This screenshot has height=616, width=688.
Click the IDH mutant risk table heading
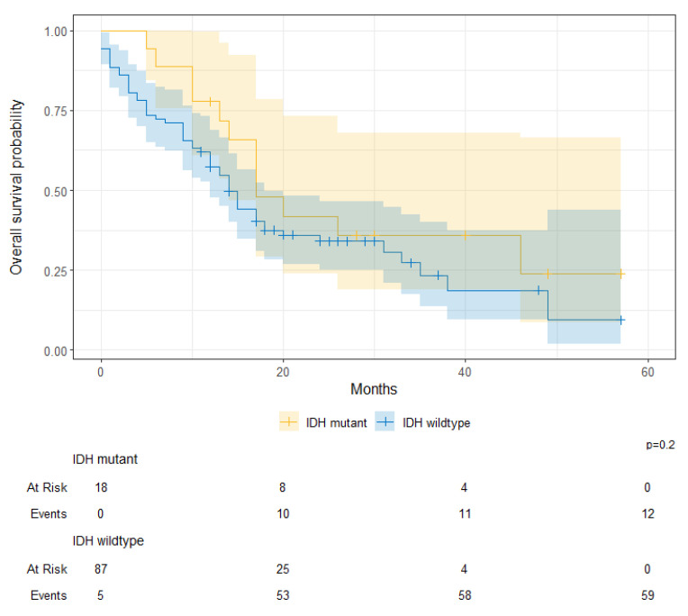coord(104,459)
